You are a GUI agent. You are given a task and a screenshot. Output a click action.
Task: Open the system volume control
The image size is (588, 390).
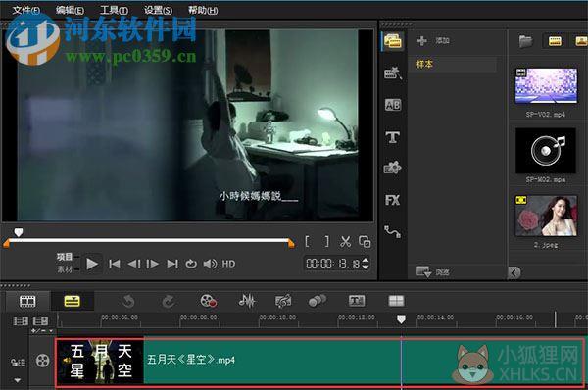click(x=210, y=264)
